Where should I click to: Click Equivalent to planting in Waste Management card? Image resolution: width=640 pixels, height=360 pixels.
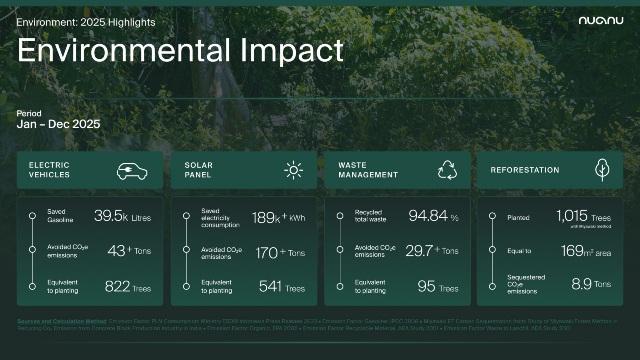click(x=370, y=286)
